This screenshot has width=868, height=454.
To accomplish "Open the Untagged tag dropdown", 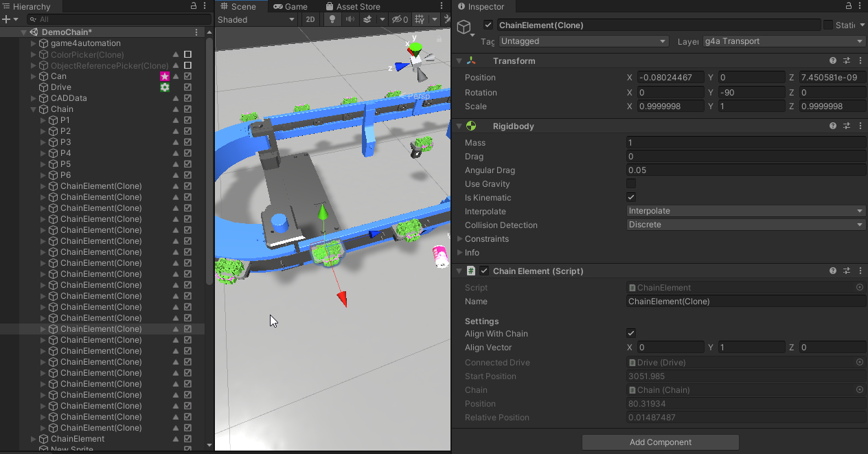I will [583, 41].
